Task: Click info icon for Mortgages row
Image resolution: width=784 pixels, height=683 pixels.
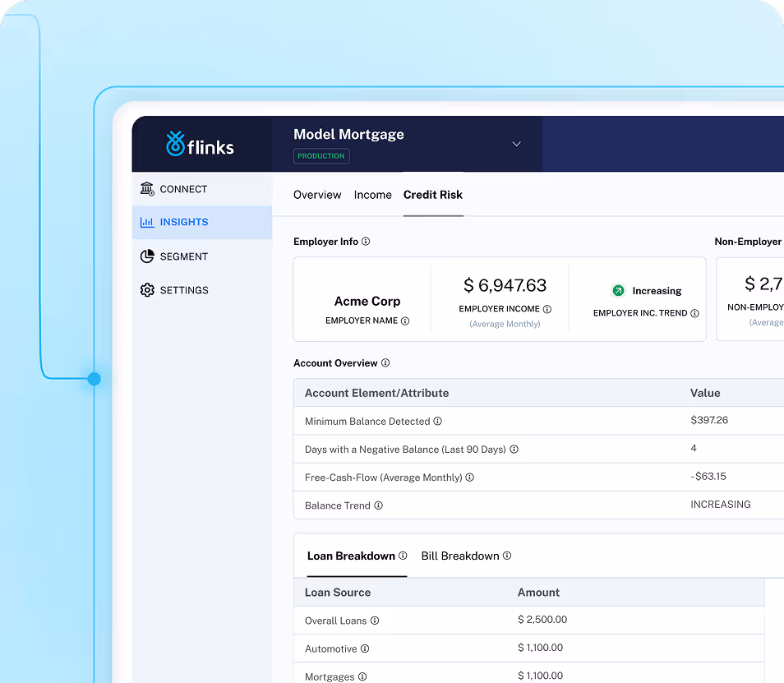Action: pyautogui.click(x=362, y=676)
